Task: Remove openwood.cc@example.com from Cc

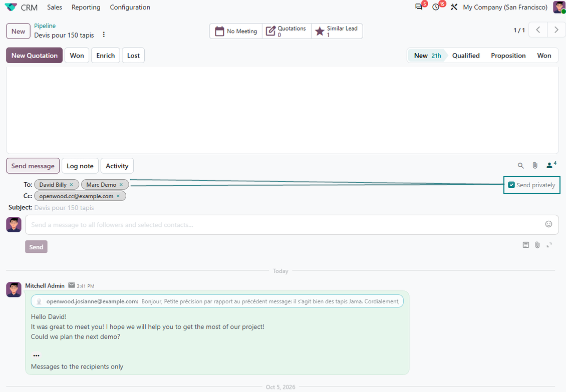Action: (x=118, y=196)
